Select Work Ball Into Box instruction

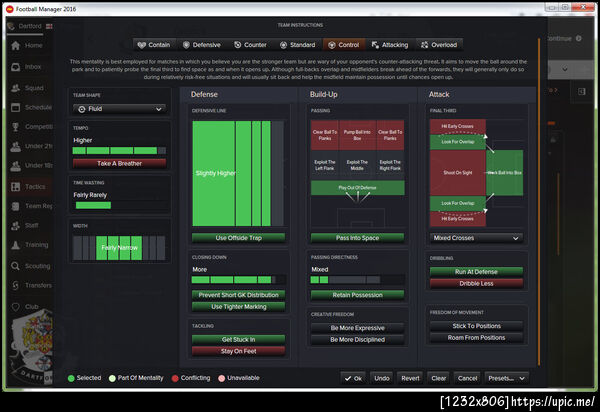point(504,173)
